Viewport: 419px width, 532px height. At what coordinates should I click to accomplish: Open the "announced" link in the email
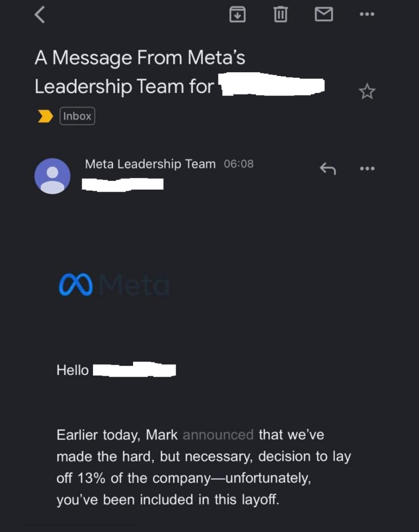tap(218, 435)
